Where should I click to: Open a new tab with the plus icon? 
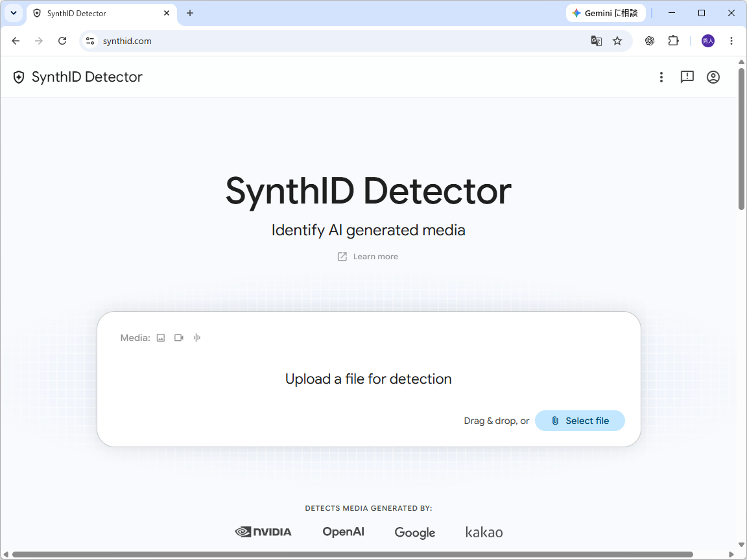[x=190, y=14]
